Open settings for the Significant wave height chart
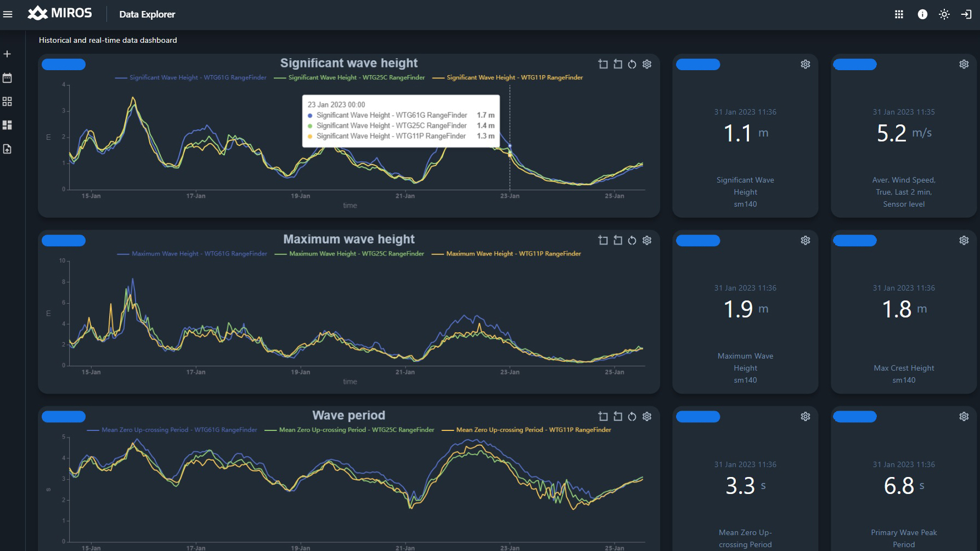The height and width of the screenshot is (551, 980). pyautogui.click(x=647, y=64)
